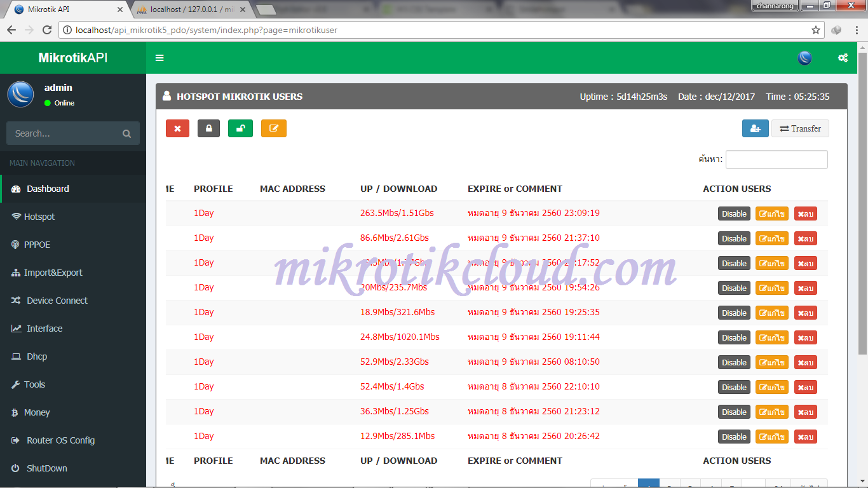
Task: Click the Transfer button
Action: [800, 128]
